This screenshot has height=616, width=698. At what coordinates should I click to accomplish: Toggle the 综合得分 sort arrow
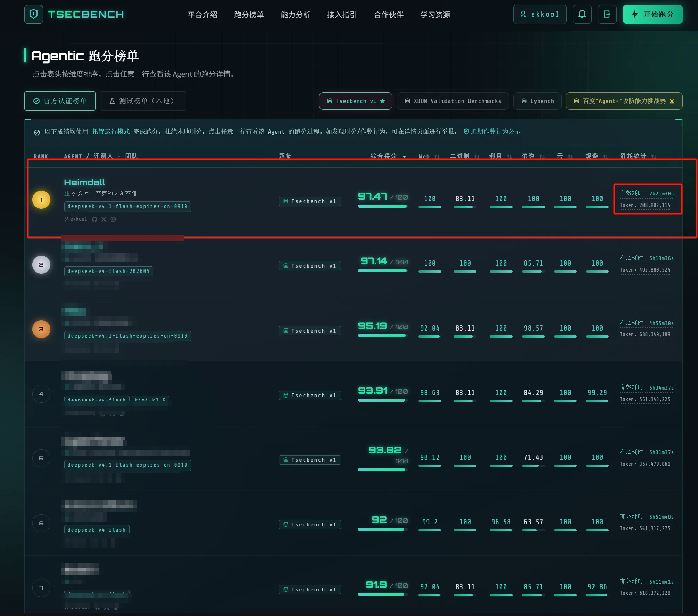[x=404, y=157]
